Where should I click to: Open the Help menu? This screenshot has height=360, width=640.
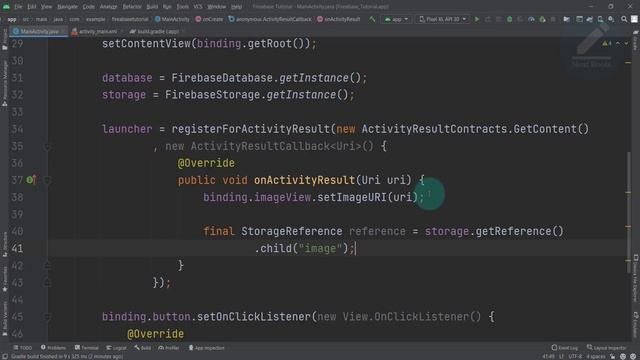236,7
